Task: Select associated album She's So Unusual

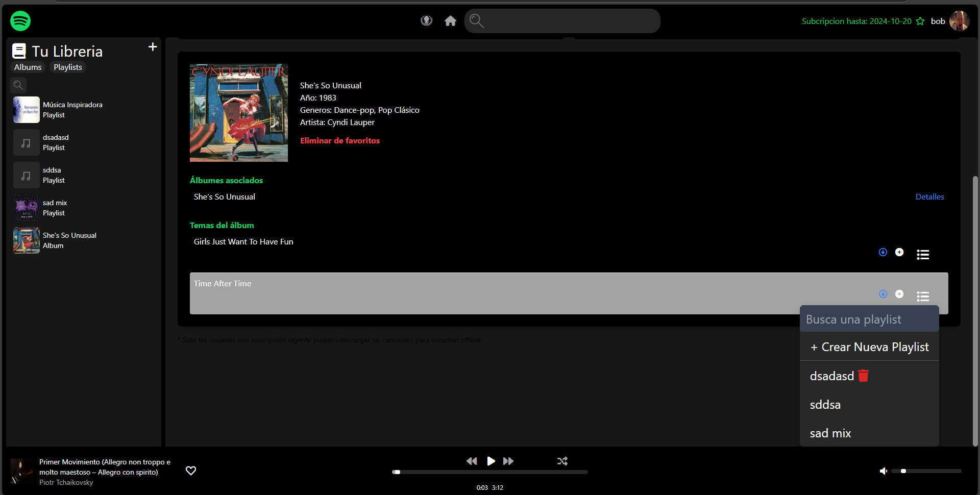Action: tap(225, 197)
